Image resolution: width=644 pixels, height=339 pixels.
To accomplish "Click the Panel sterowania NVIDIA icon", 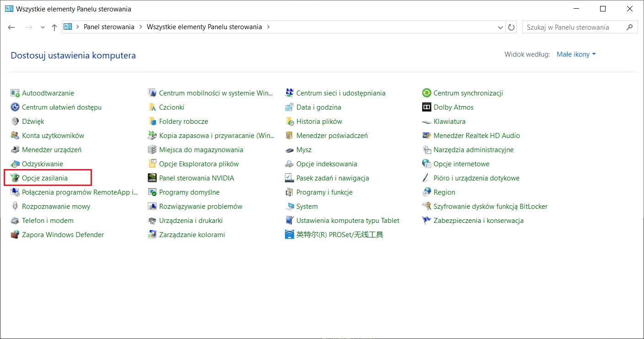I will tap(152, 178).
